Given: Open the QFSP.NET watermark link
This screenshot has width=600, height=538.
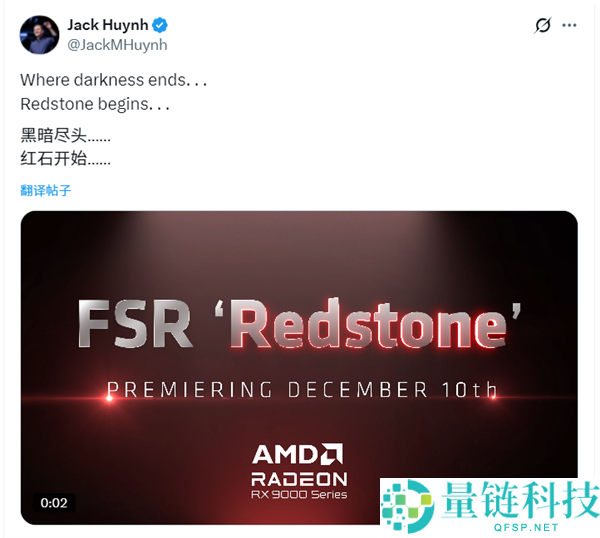Looking at the screenshot, I should point(525,527).
